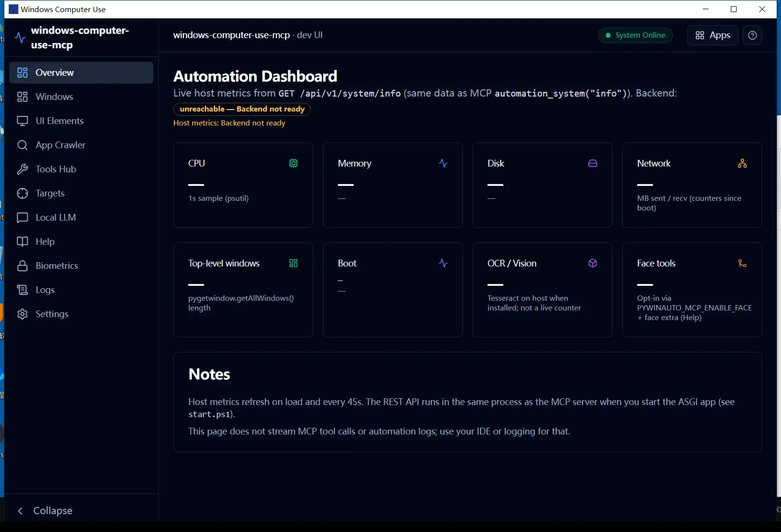
Task: Click the OCR / Vision cube icon
Action: coord(593,263)
